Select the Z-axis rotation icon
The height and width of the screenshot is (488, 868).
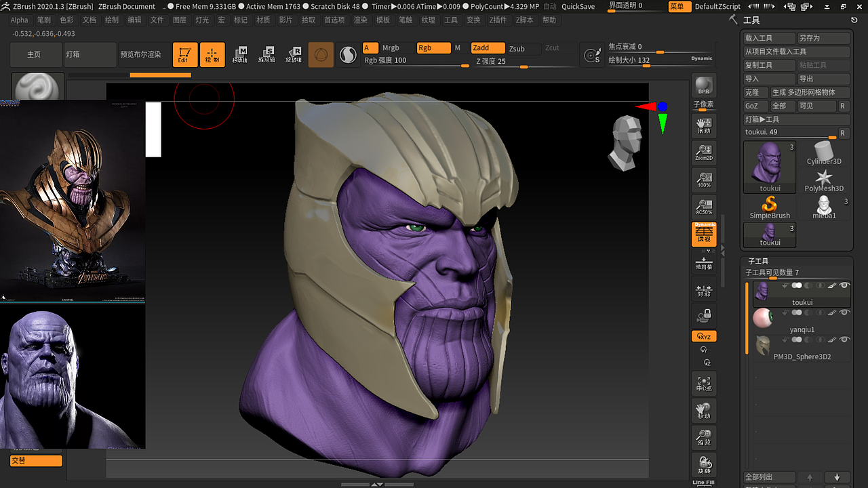tap(704, 363)
